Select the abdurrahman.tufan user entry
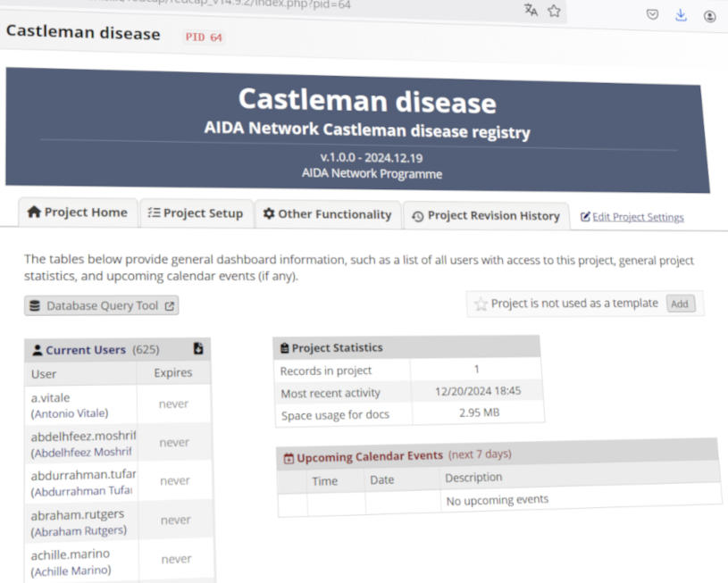The width and height of the screenshot is (728, 583). tap(84, 483)
